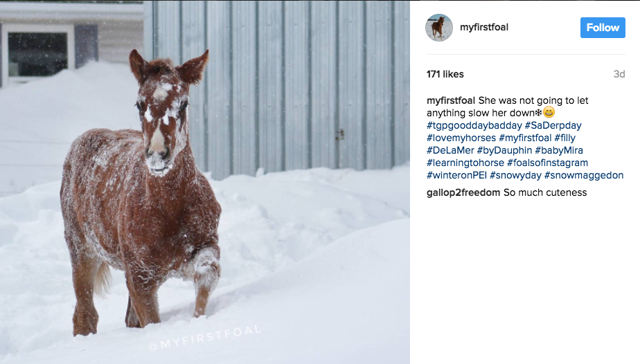Image resolution: width=640 pixels, height=364 pixels.
Task: Select the #DeLaMer hashtag
Action: point(450,150)
